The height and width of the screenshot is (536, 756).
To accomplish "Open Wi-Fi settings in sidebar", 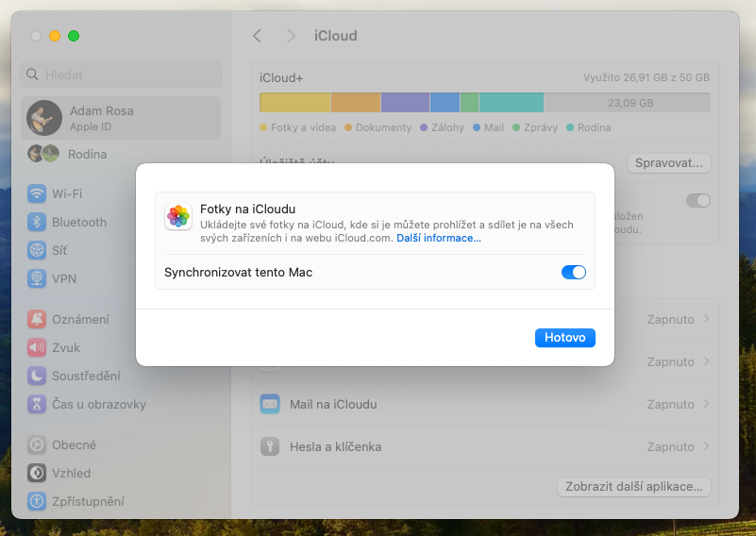I will click(x=66, y=193).
